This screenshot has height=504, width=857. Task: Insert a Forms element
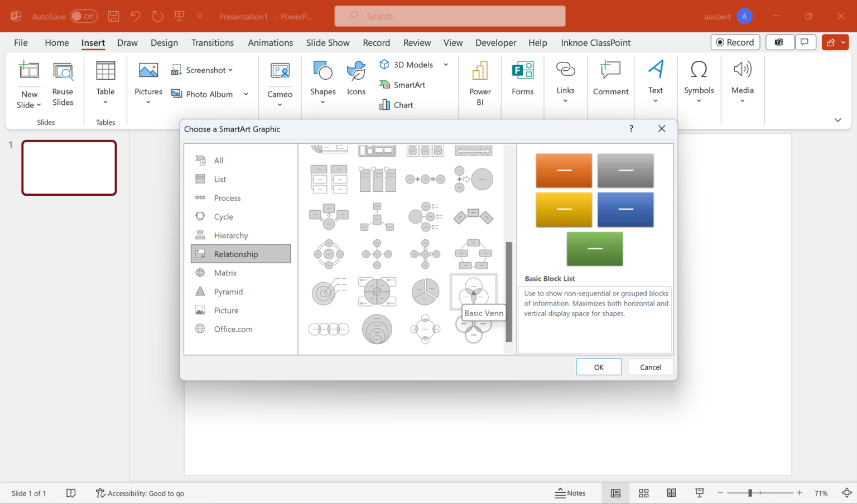point(522,78)
